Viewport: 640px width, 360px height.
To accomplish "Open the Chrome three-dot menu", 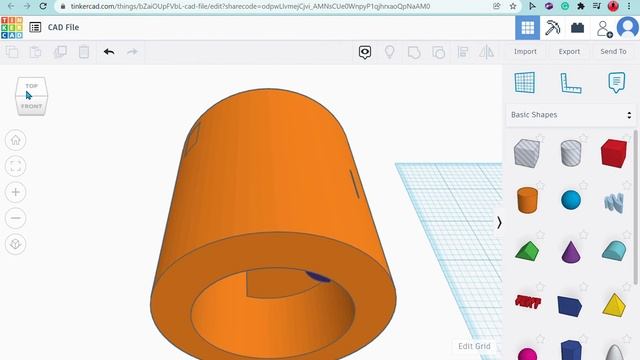I will [x=629, y=6].
